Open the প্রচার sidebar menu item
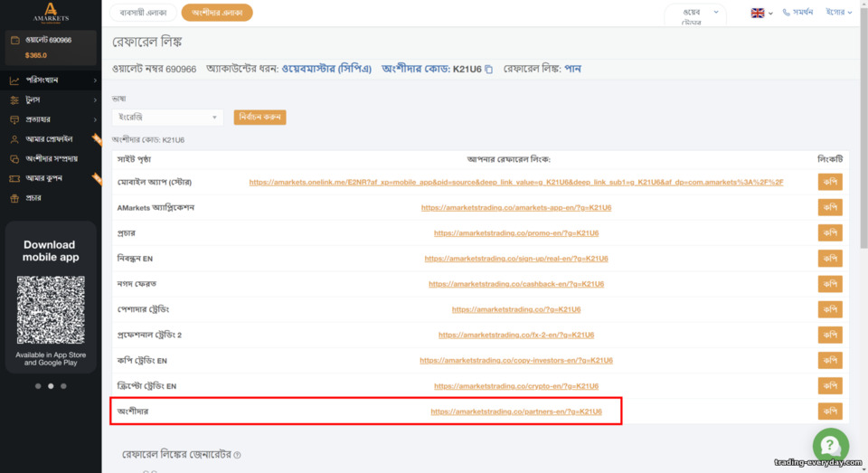868x473 pixels. pyautogui.click(x=33, y=198)
